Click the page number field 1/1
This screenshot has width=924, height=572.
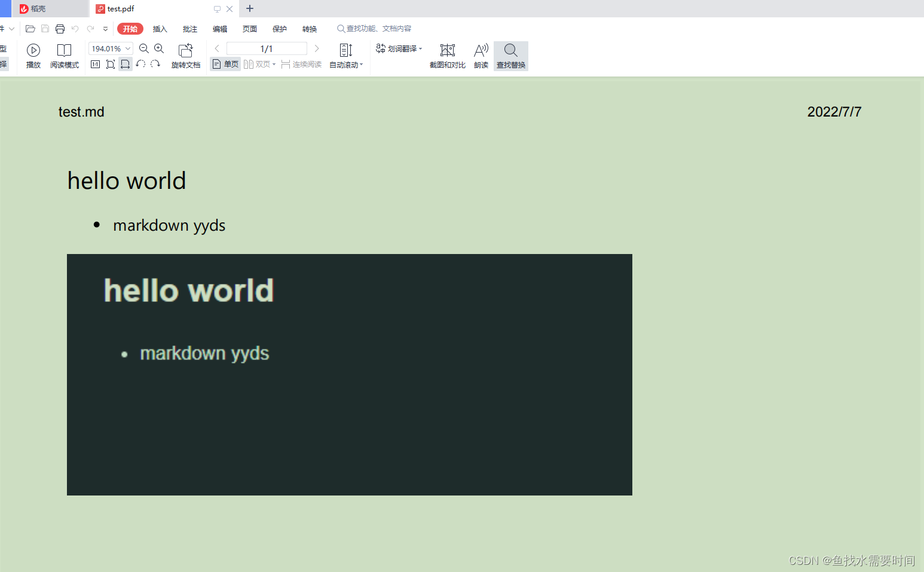pos(267,48)
